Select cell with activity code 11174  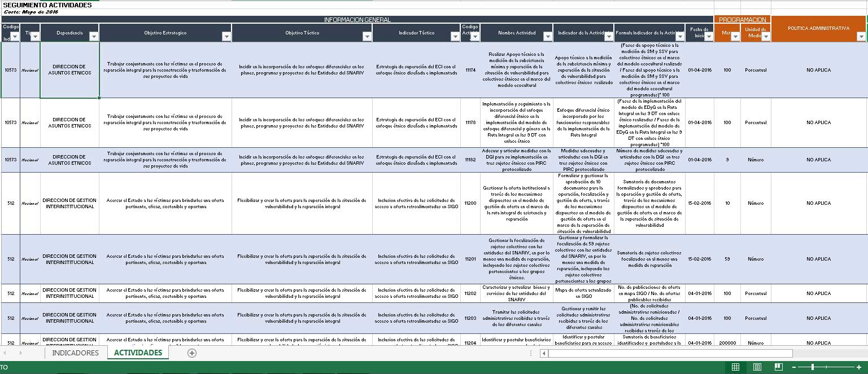click(x=470, y=70)
